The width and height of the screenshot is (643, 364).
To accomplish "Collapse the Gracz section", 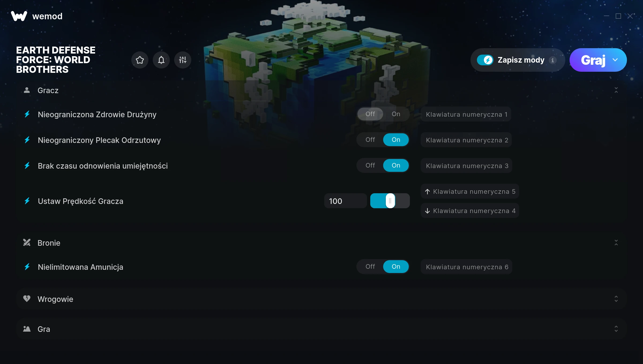I will [616, 90].
